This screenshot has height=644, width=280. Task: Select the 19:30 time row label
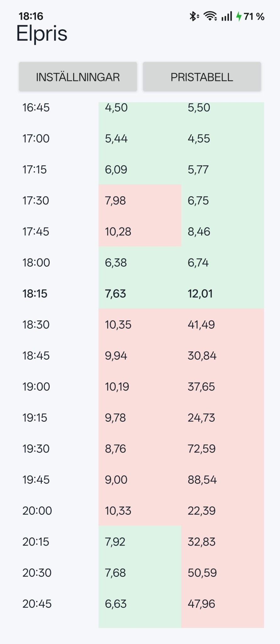[36, 449]
